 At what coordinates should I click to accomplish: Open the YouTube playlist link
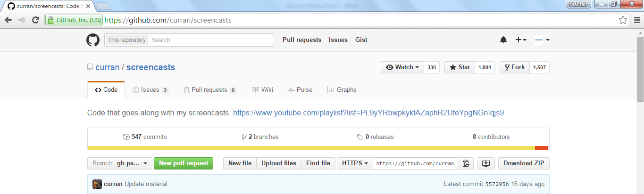tap(368, 113)
